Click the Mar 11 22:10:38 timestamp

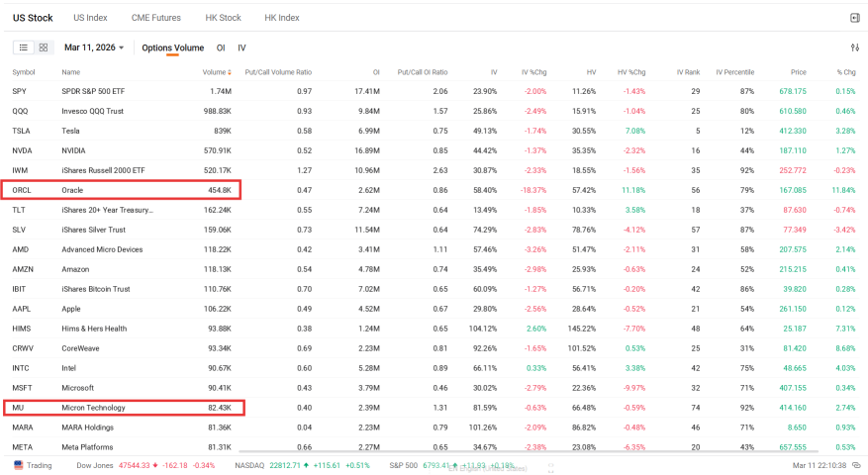point(820,465)
